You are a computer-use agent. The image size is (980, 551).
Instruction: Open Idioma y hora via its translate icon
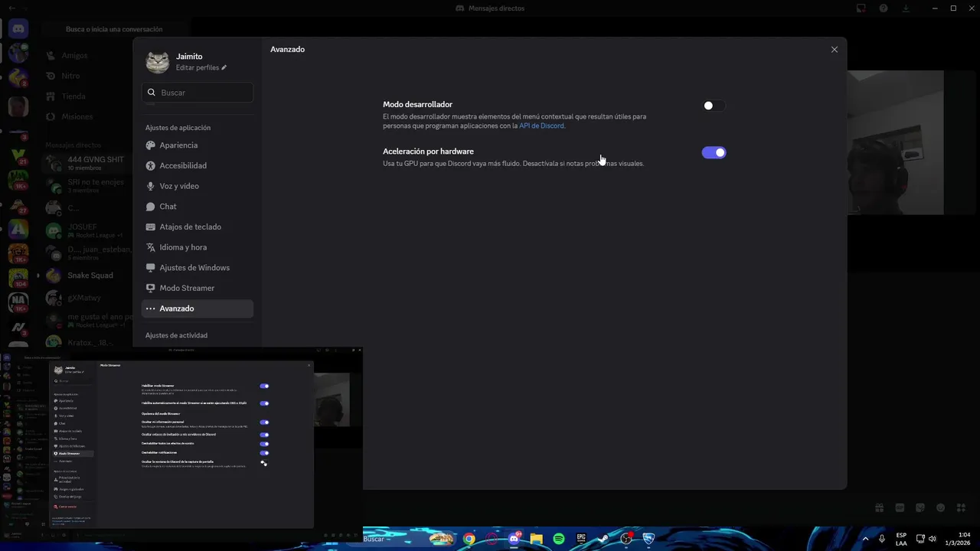(151, 247)
